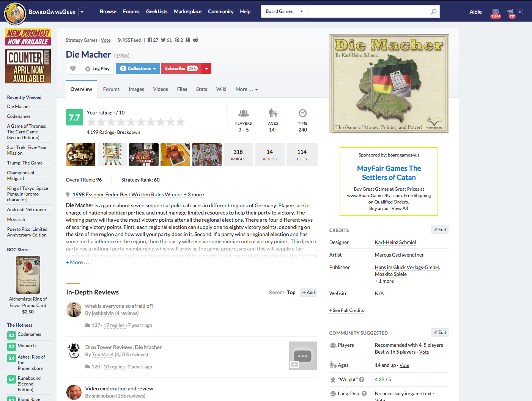Click the Aldie username
The height and width of the screenshot is (401, 532).
tap(475, 12)
